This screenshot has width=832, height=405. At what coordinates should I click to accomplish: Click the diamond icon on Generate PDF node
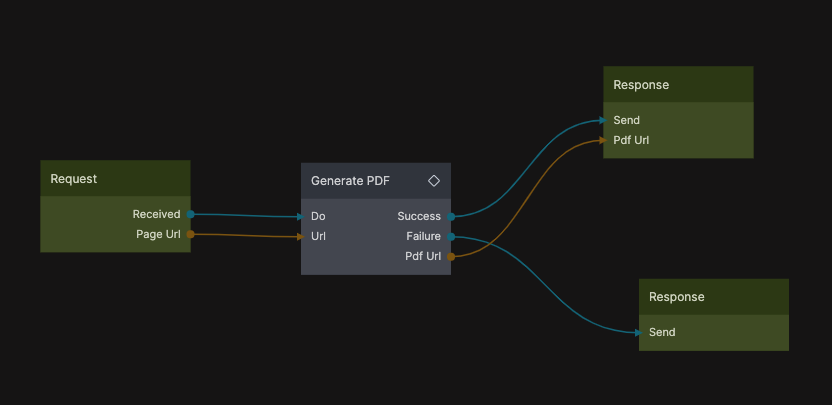(x=434, y=181)
